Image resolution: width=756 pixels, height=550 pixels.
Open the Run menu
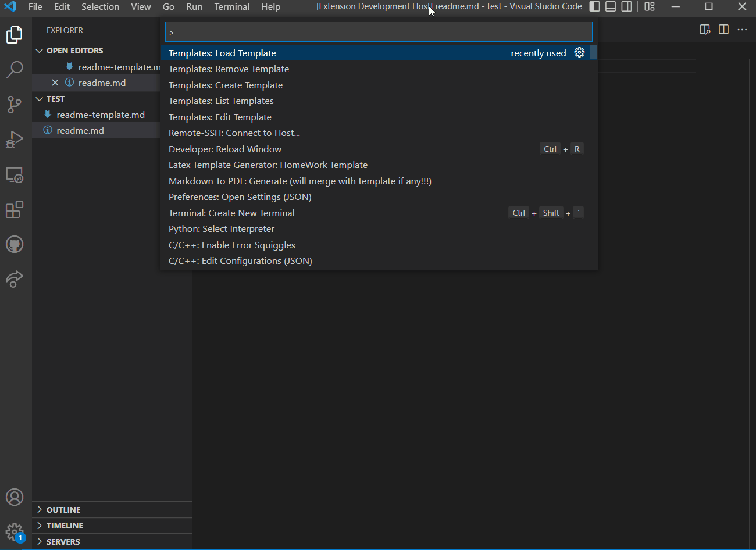coord(194,6)
